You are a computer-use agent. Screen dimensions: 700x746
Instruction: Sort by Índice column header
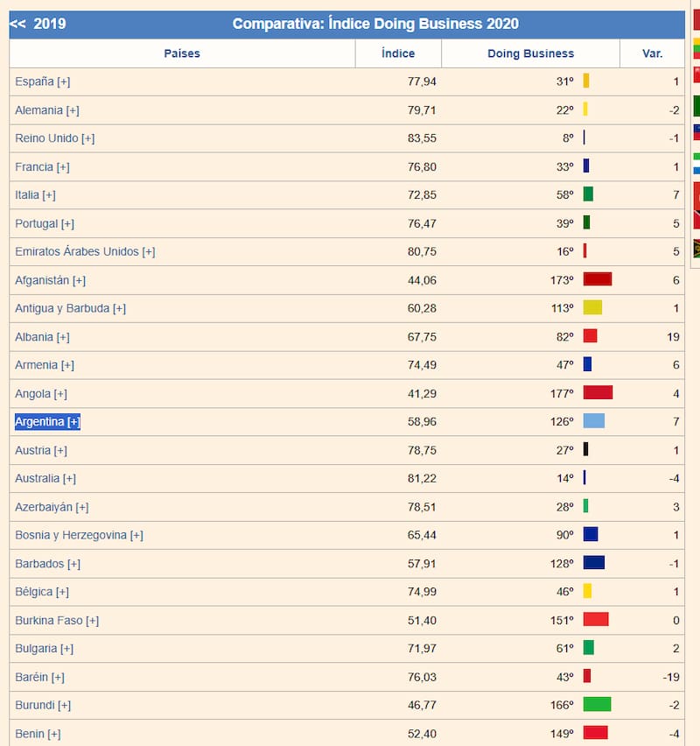[x=398, y=53]
